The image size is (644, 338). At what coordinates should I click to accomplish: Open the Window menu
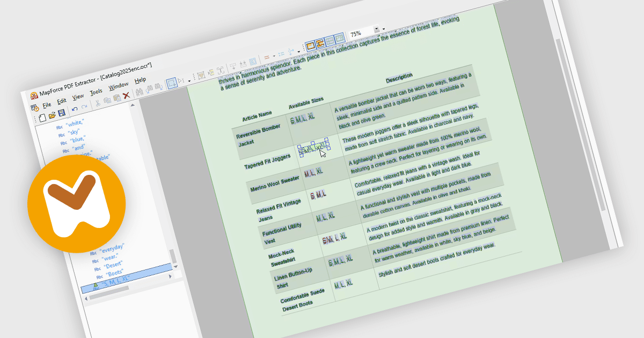click(x=118, y=86)
